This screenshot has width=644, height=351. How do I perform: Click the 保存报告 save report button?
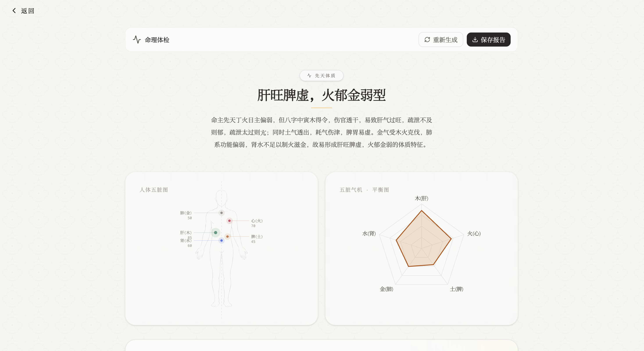tap(488, 40)
